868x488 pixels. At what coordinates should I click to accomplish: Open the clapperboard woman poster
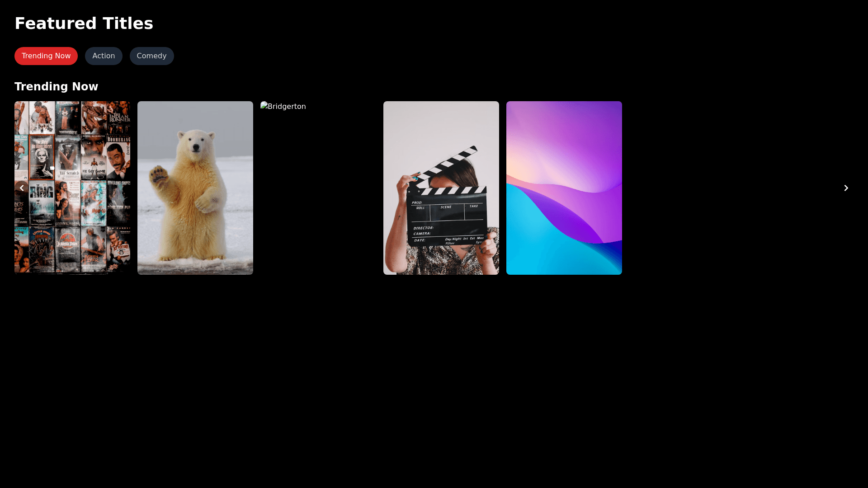(x=441, y=188)
